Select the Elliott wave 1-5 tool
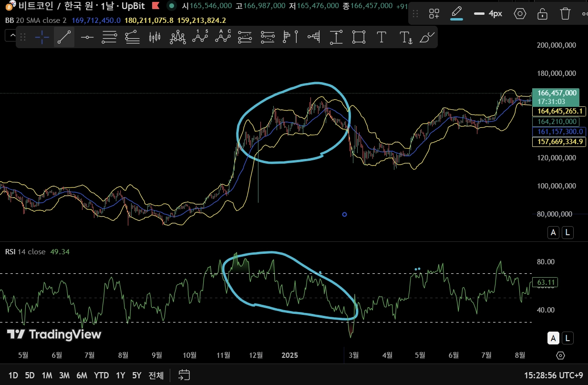The image size is (588, 385). pyautogui.click(x=200, y=37)
